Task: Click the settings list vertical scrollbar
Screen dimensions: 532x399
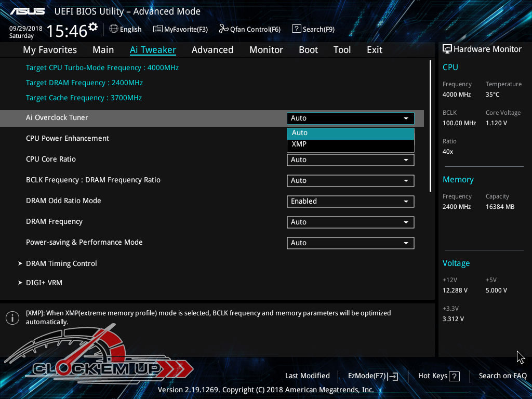Action: [430, 126]
